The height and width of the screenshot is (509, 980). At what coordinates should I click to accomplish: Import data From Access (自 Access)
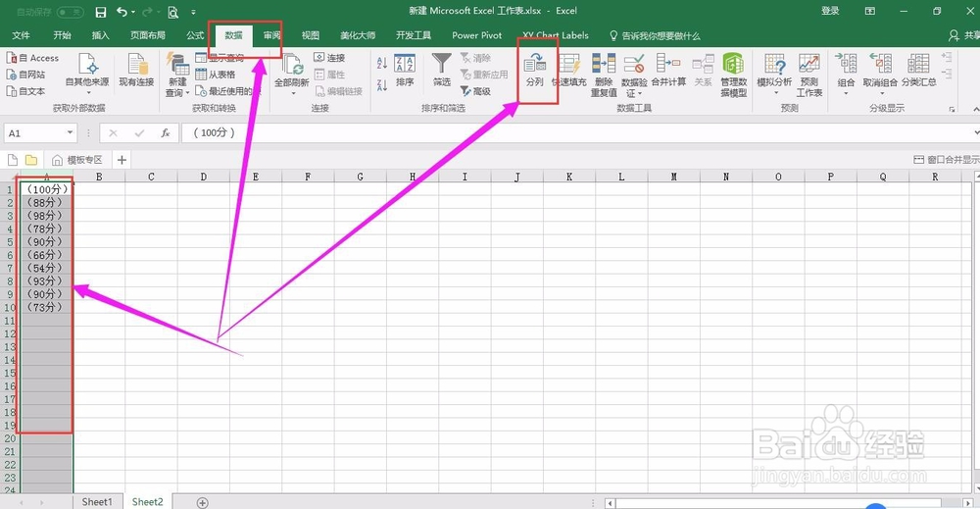pyautogui.click(x=33, y=58)
